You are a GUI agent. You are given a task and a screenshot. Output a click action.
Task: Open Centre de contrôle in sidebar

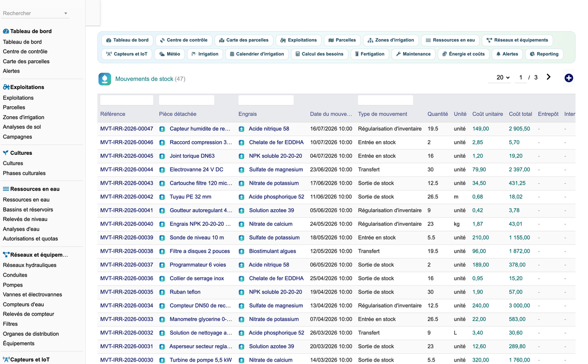pyautogui.click(x=25, y=51)
